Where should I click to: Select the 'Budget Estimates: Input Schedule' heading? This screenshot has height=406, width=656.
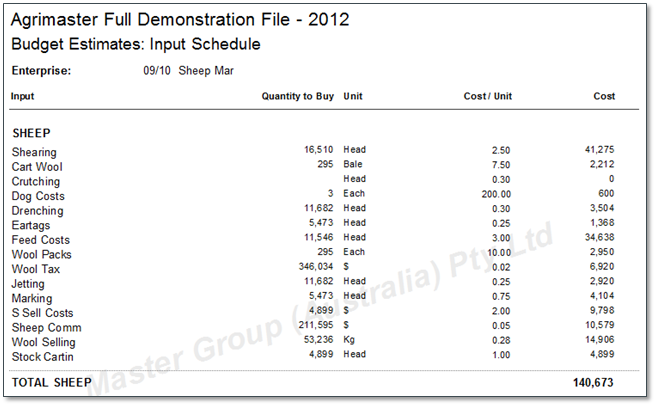pos(136,44)
